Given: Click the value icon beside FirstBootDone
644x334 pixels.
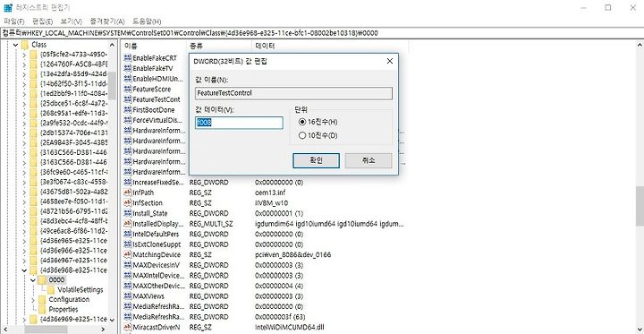Looking at the screenshot, I should click(128, 110).
